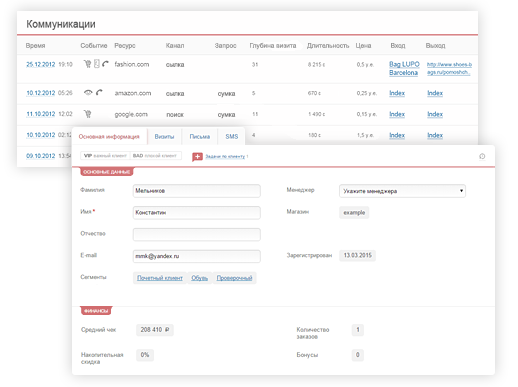Open the 25.12.2012 date link
The width and height of the screenshot is (518, 387).
click(41, 64)
